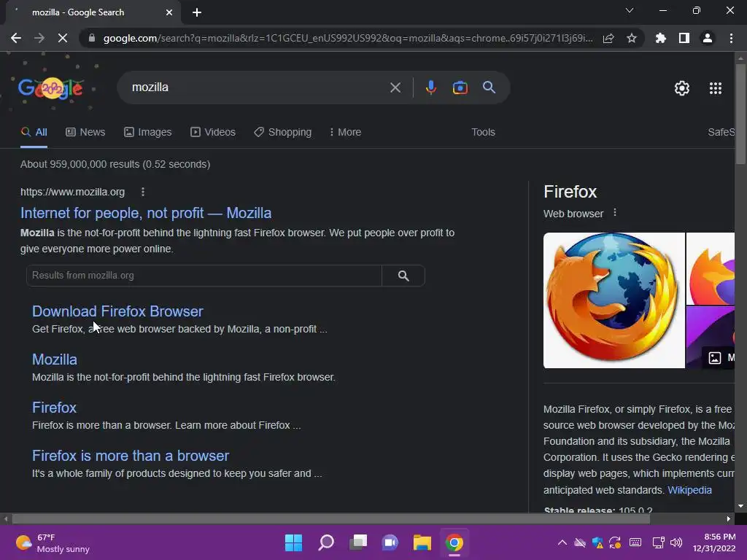Image resolution: width=747 pixels, height=560 pixels.
Task: Open the Wikipedia link in Firefox panel
Action: tap(689, 490)
